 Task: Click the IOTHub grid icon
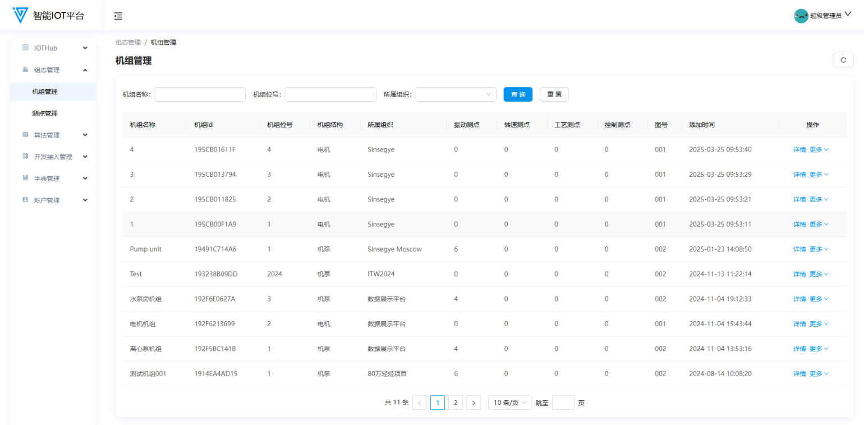tap(25, 48)
